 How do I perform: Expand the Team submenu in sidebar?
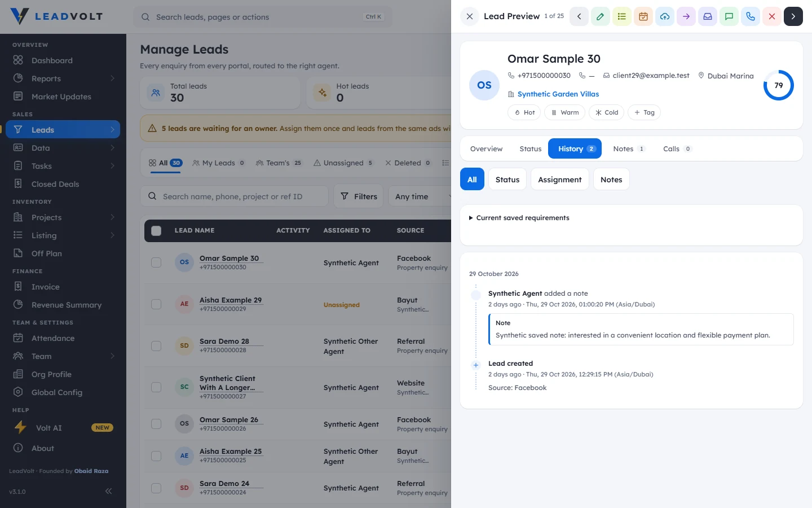(112, 356)
